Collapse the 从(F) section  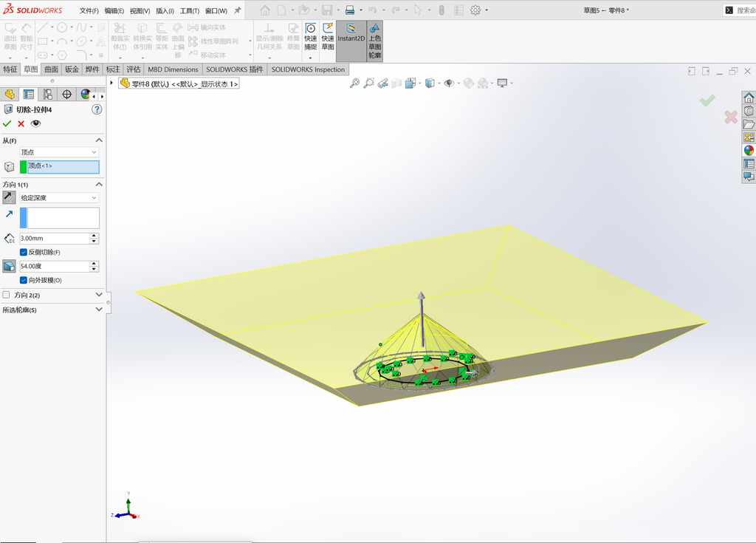click(x=99, y=140)
